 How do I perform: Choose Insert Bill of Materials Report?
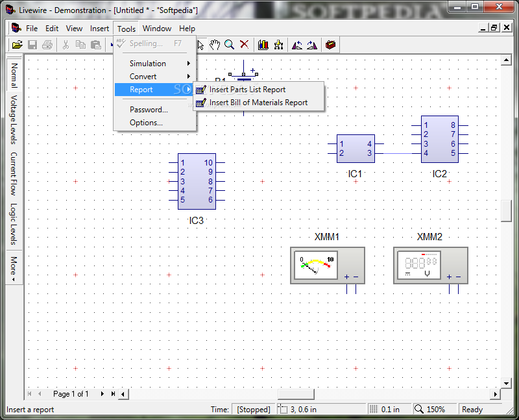click(258, 103)
